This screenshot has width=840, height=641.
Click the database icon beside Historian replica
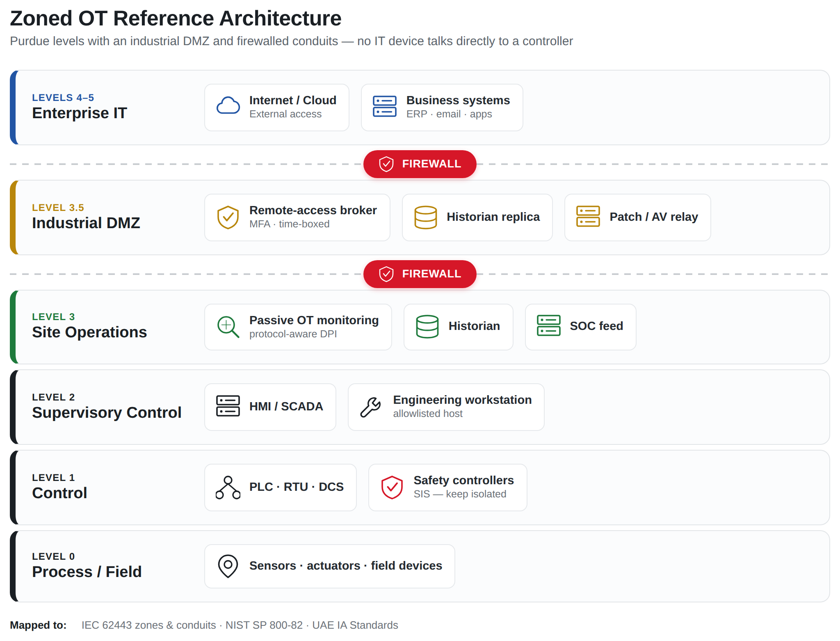tap(426, 217)
